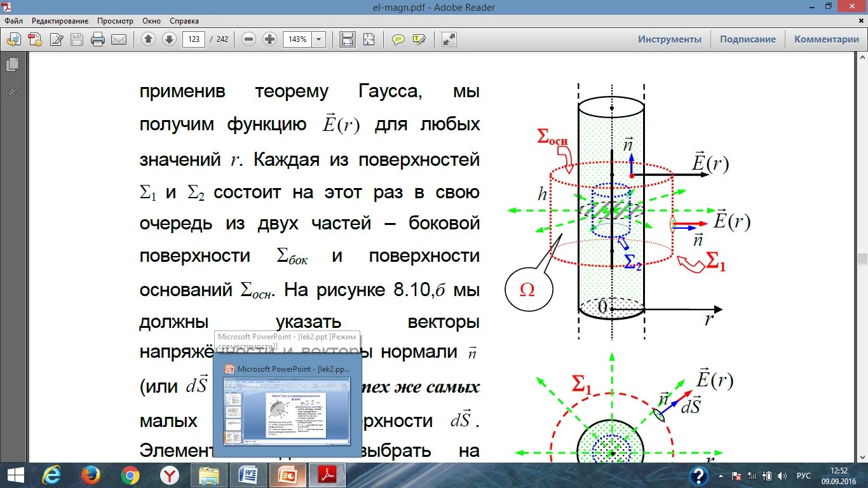The height and width of the screenshot is (488, 868).
Task: Click the save (floppy disk) icon
Action: (x=77, y=39)
